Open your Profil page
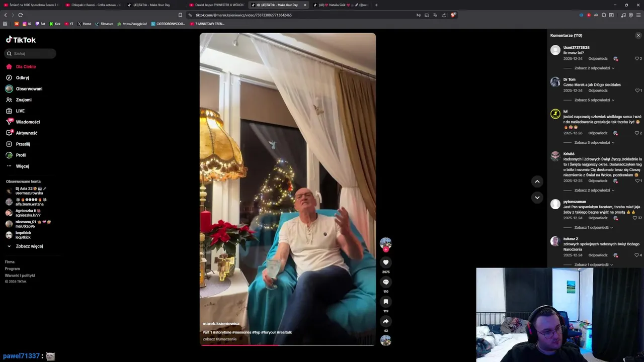644x362 pixels. click(x=17, y=155)
